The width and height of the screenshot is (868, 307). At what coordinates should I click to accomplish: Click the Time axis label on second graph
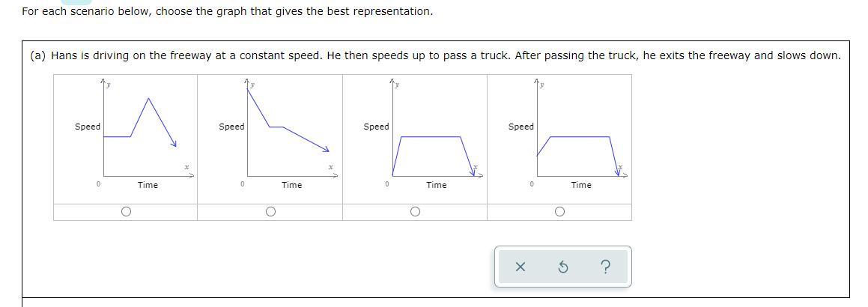point(291,185)
